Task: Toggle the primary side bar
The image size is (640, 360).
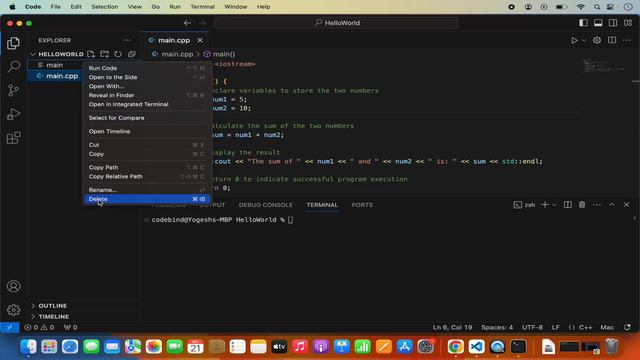Action: pyautogui.click(x=583, y=23)
